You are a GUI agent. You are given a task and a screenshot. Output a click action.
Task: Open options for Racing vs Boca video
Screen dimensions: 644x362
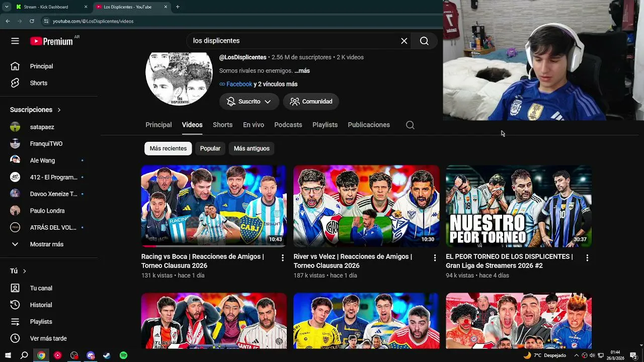coord(283,258)
